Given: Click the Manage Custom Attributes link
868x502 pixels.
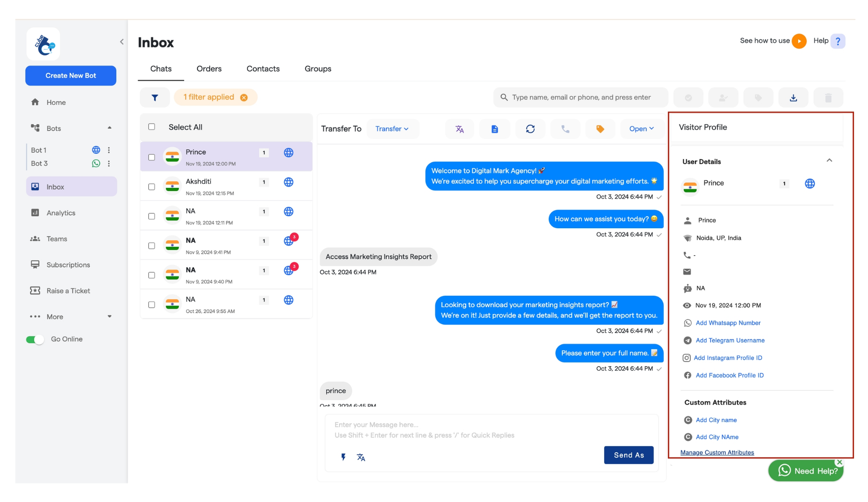Looking at the screenshot, I should (x=717, y=453).
